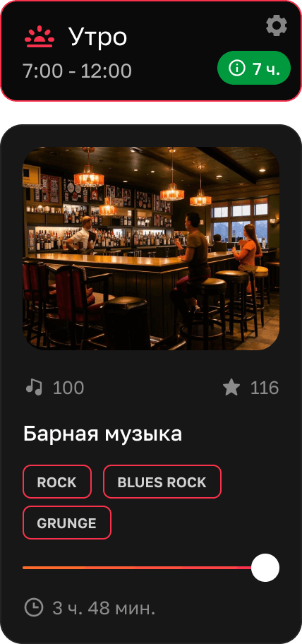Click the 7:00 - 12:00 time range
Screen dimensions: 302x644
77,71
